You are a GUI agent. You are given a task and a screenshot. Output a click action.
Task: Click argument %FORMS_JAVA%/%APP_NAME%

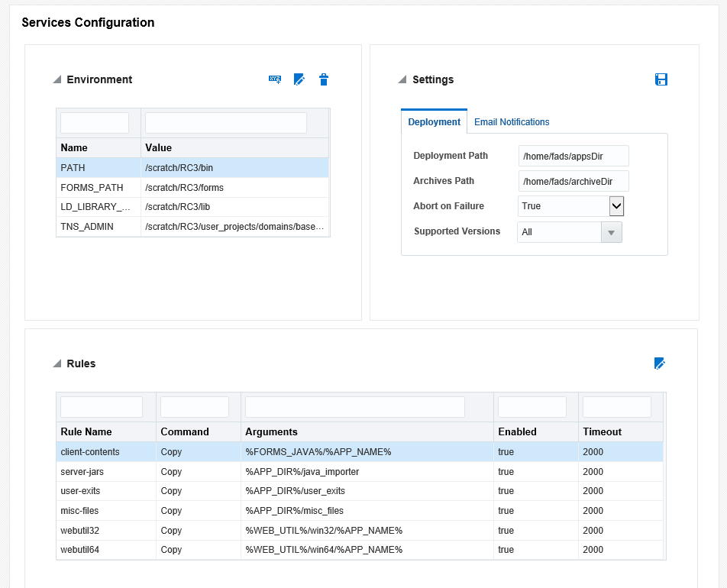coord(318,451)
